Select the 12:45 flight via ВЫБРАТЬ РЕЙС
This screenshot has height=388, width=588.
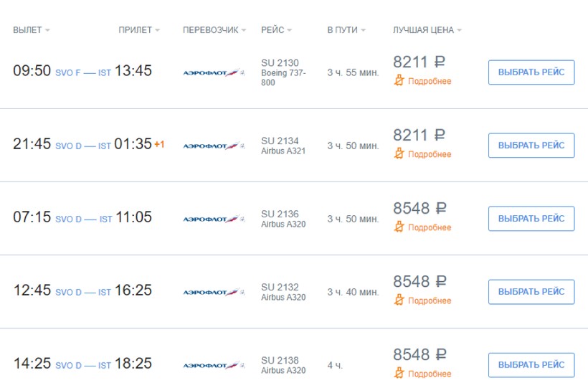(531, 292)
